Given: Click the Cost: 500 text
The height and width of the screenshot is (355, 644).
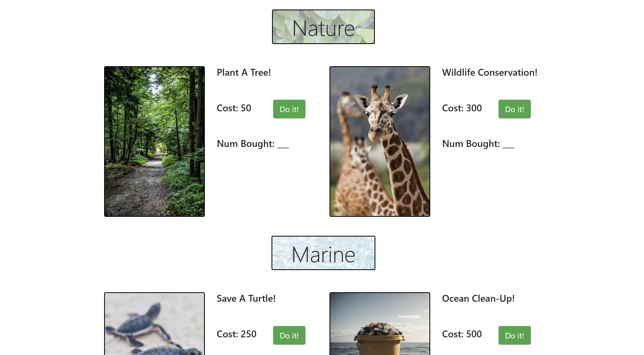Looking at the screenshot, I should click(462, 334).
